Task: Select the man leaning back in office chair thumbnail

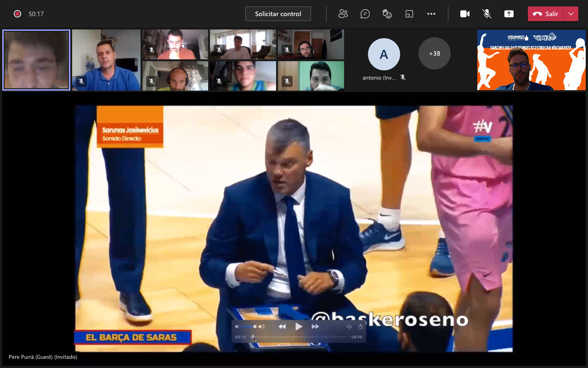Action: tap(243, 44)
